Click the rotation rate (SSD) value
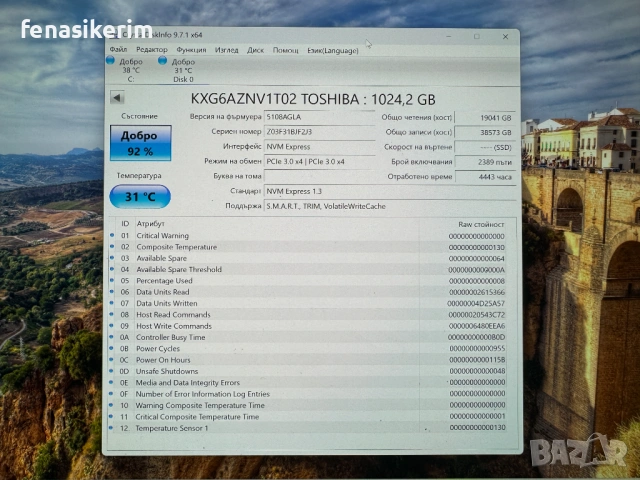The height and width of the screenshot is (480, 640). point(485,147)
